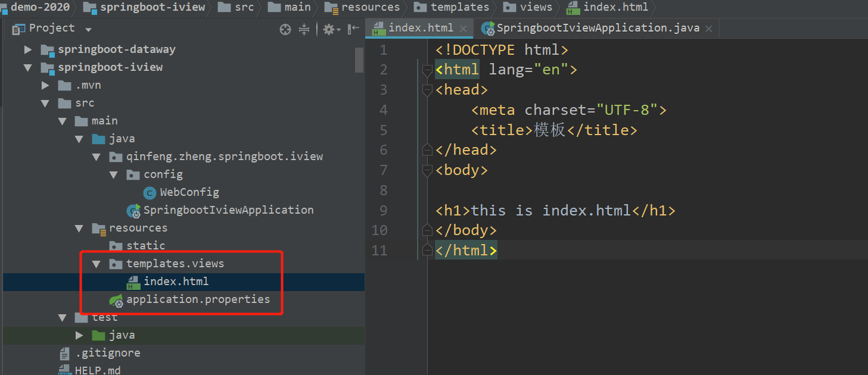
Task: Collapse the java source folder under main
Action: tap(79, 139)
